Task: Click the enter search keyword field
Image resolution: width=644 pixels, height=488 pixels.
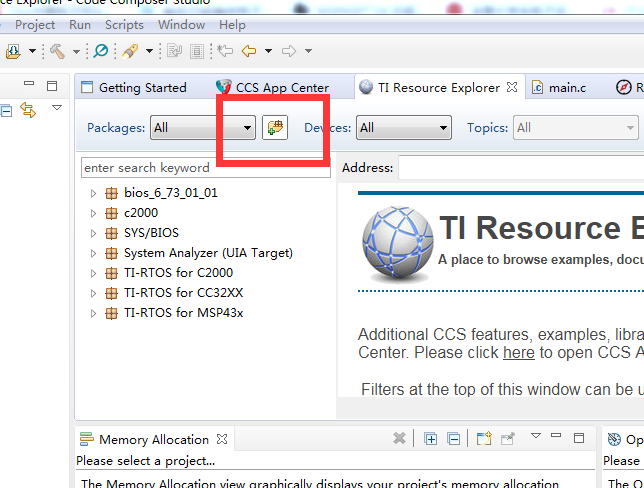Action: pos(205,168)
